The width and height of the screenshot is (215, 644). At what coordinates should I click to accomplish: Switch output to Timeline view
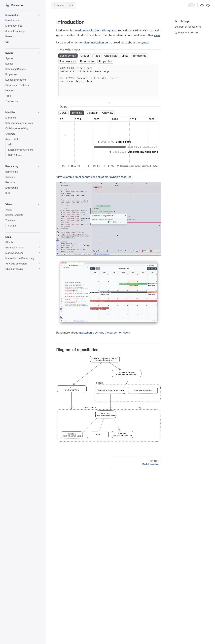77,113
